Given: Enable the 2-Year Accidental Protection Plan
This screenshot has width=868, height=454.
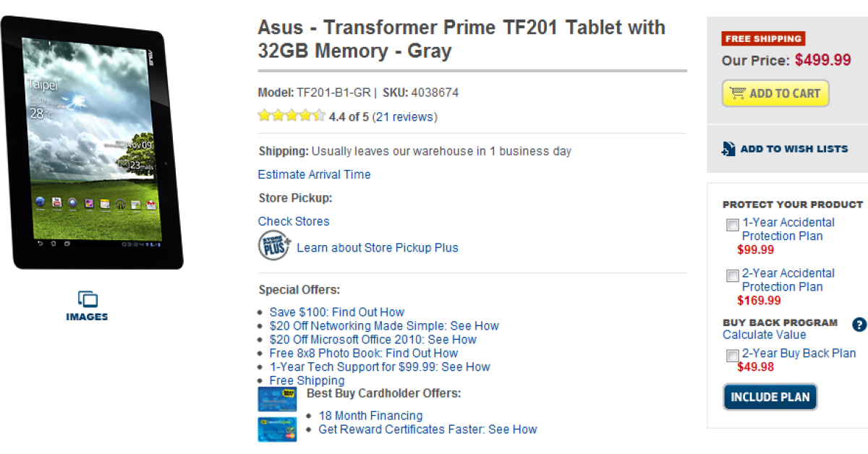Looking at the screenshot, I should (733, 275).
